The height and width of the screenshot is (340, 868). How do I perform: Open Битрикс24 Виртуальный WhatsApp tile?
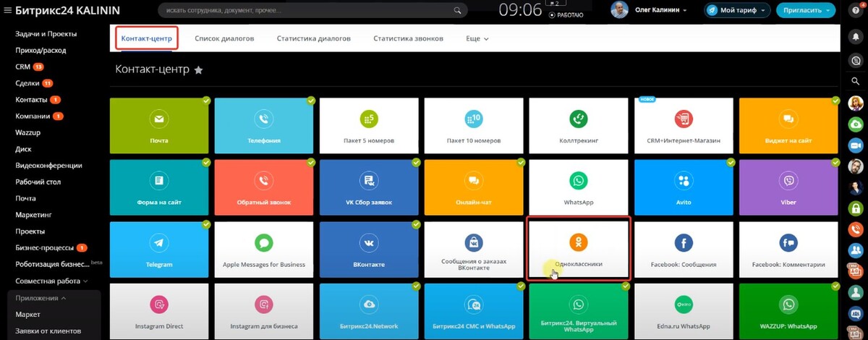579,312
